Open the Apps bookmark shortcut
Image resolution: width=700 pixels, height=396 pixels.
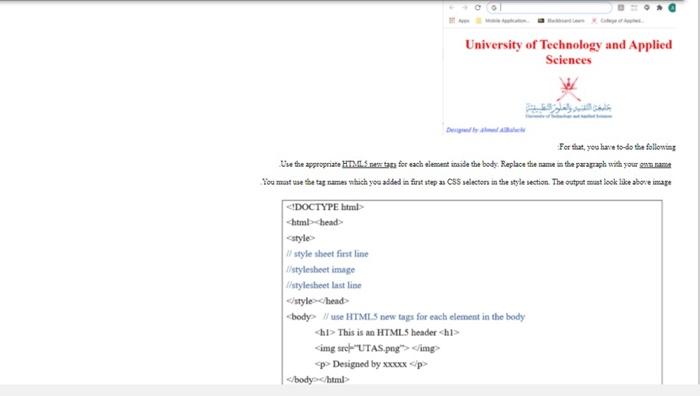coord(459,21)
